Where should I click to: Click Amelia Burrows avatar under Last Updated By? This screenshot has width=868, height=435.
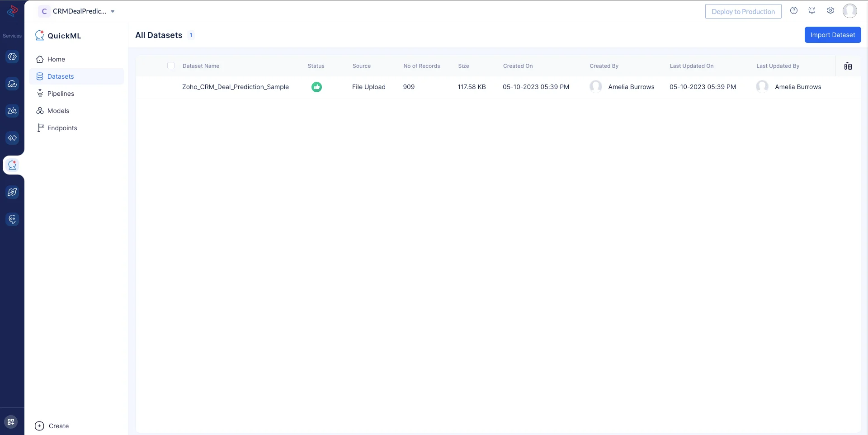tap(762, 86)
